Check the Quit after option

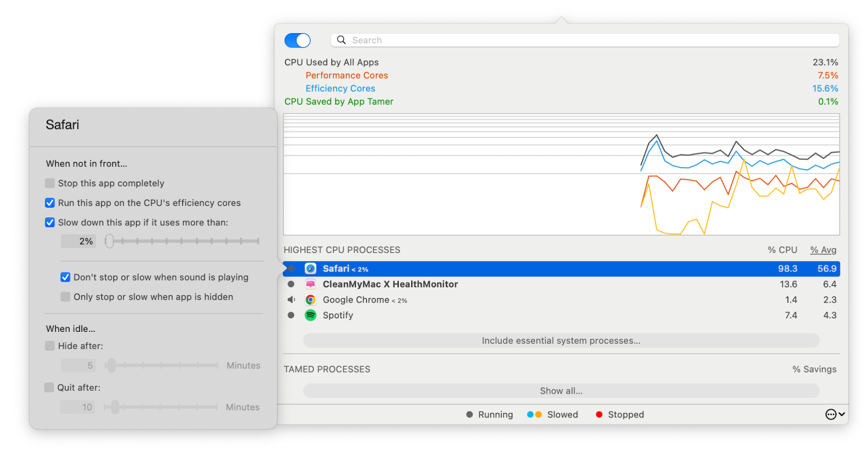coord(49,387)
